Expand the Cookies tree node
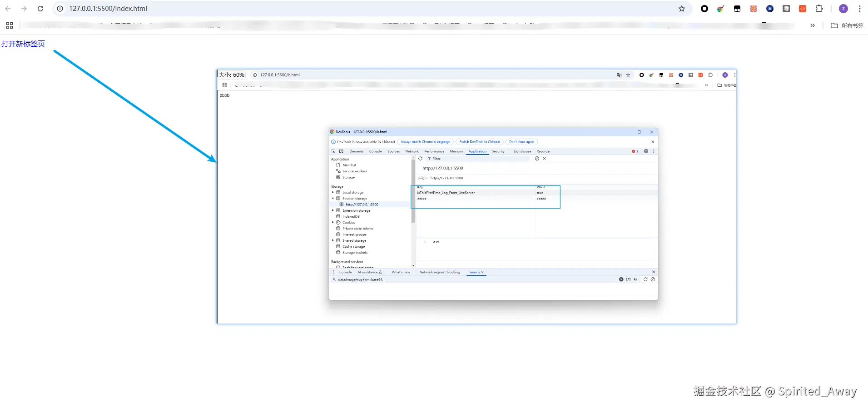The height and width of the screenshot is (409, 868). coord(333,223)
